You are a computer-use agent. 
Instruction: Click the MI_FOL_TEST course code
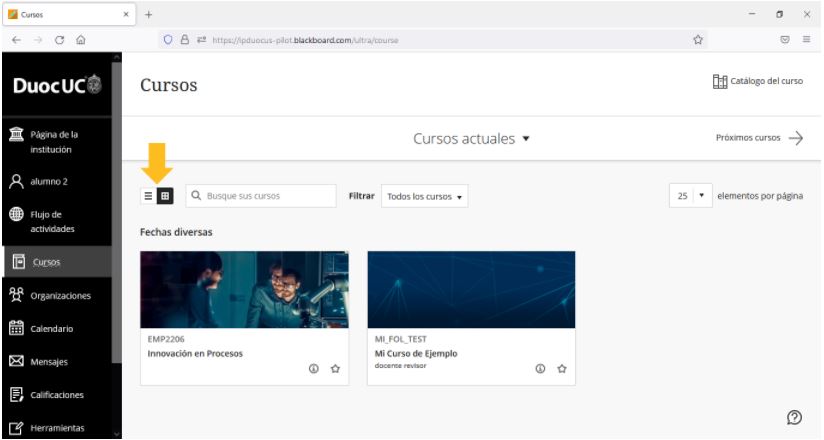click(400, 339)
